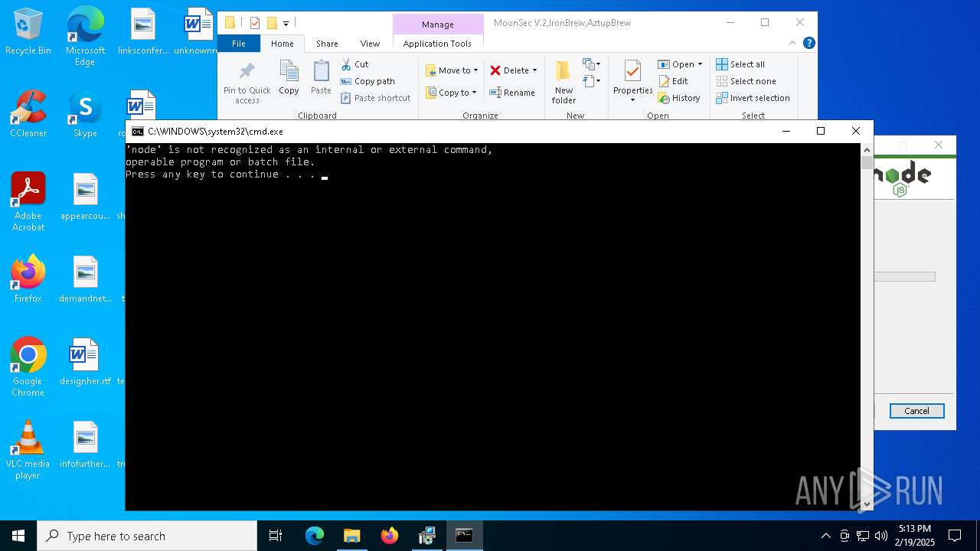The height and width of the screenshot is (551, 980).
Task: Select the Cut command
Action: coord(354,64)
